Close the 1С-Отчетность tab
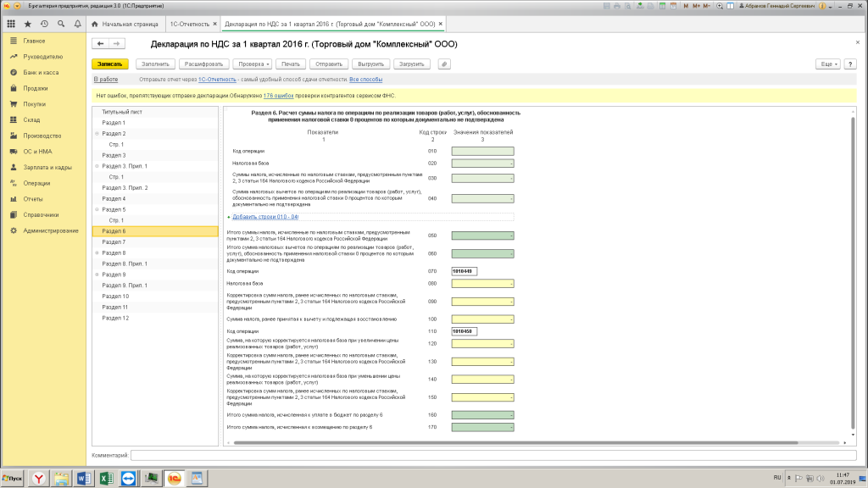The width and height of the screenshot is (868, 488). click(x=214, y=24)
